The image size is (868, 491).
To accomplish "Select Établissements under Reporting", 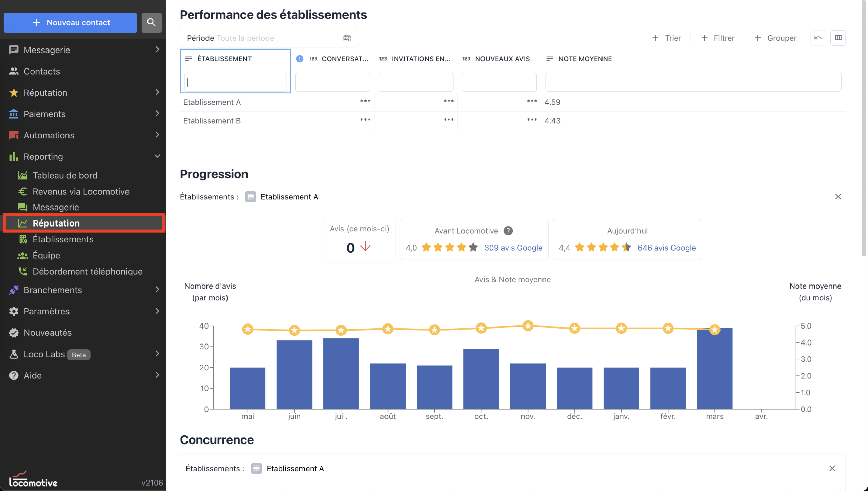I will tap(63, 239).
